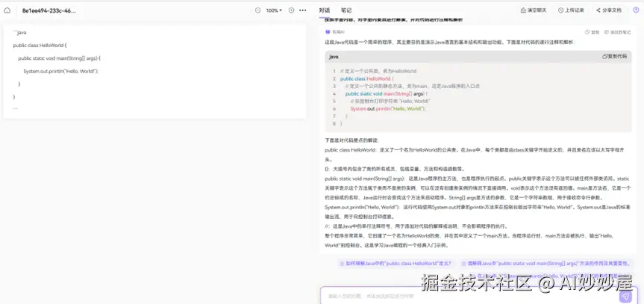Go to the home icon

[7, 10]
